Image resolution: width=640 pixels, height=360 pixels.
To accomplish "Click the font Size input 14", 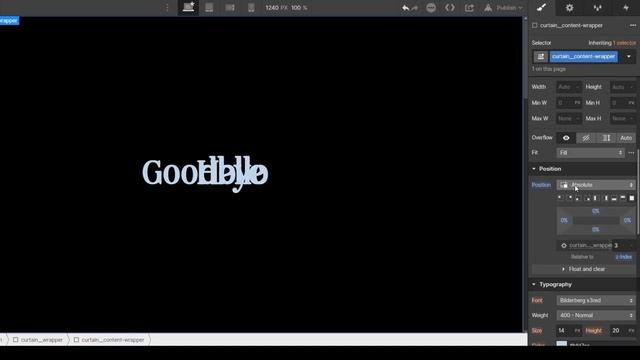I will coord(569,331).
